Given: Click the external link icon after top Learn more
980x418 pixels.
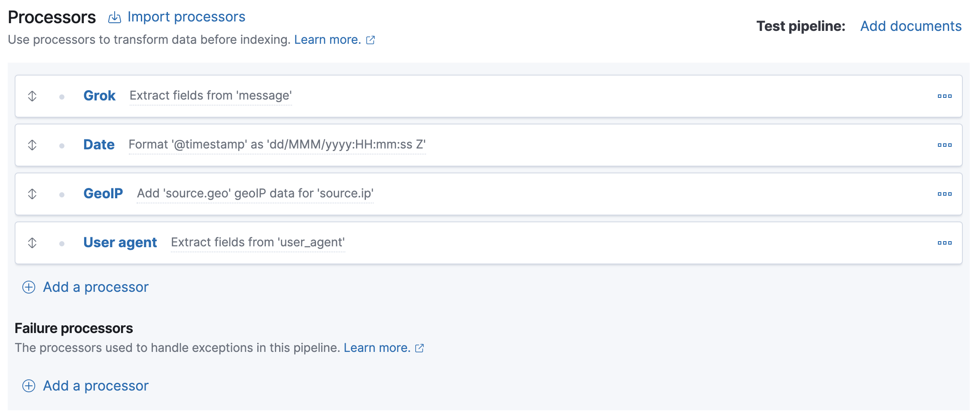Looking at the screenshot, I should 370,39.
